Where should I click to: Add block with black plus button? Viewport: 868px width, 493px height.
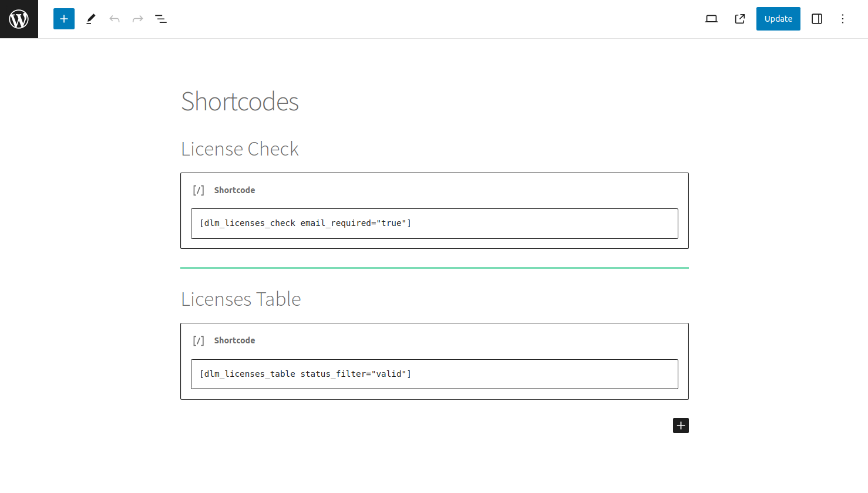coord(681,426)
